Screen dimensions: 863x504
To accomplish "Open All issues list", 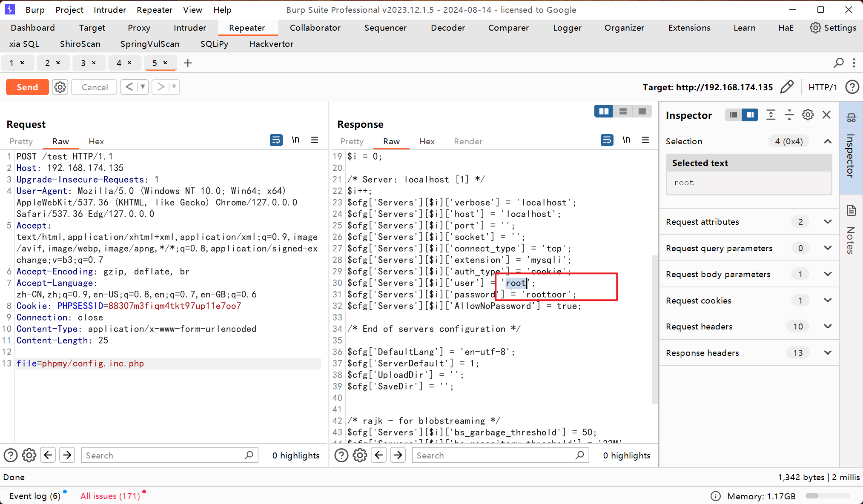I will point(110,496).
